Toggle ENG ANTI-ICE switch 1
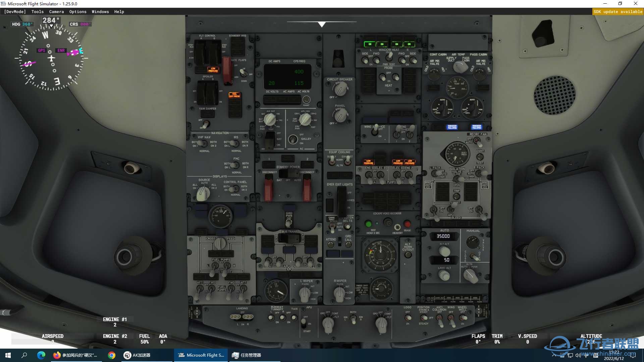The image size is (644, 362). pos(398,132)
